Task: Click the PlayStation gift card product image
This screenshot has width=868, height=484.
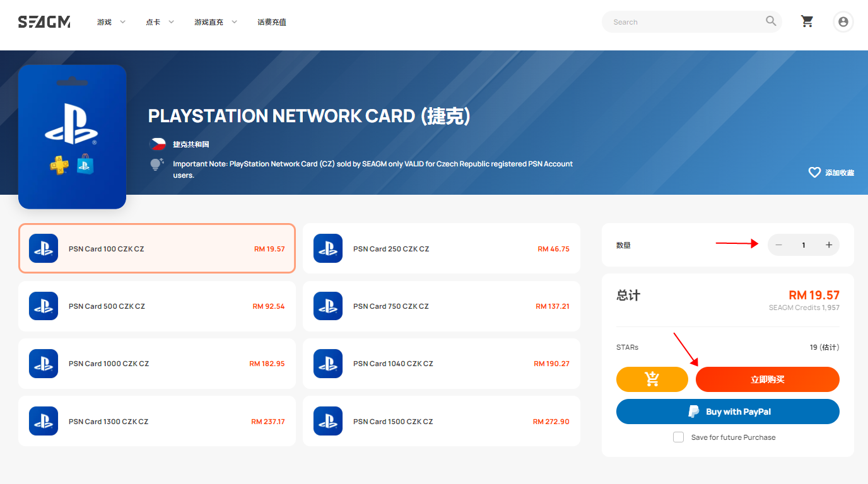Action: pyautogui.click(x=73, y=137)
